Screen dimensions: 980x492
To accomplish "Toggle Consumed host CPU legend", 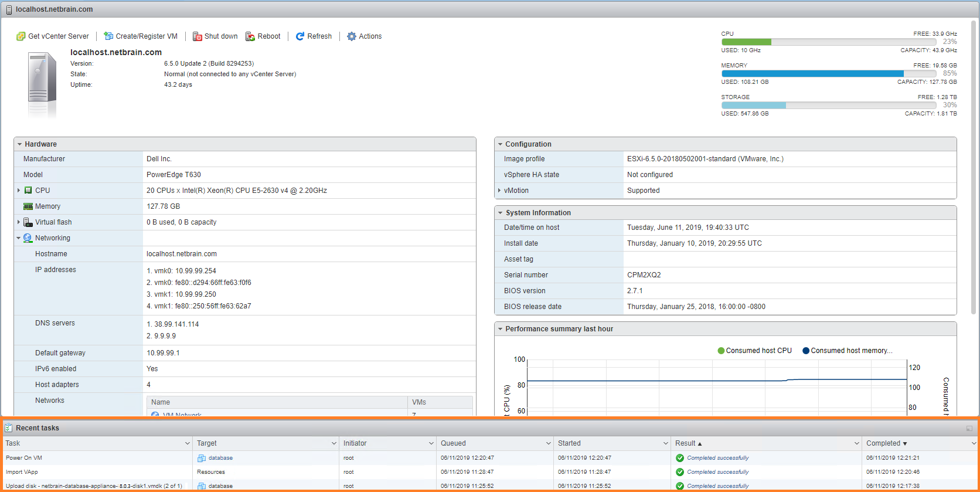I will point(755,351).
